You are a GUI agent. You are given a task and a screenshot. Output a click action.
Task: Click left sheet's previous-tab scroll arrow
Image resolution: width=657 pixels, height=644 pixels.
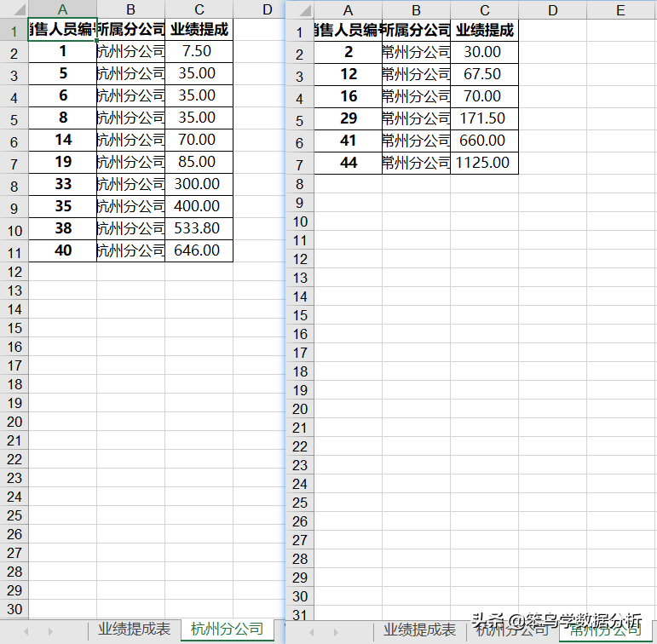click(26, 631)
